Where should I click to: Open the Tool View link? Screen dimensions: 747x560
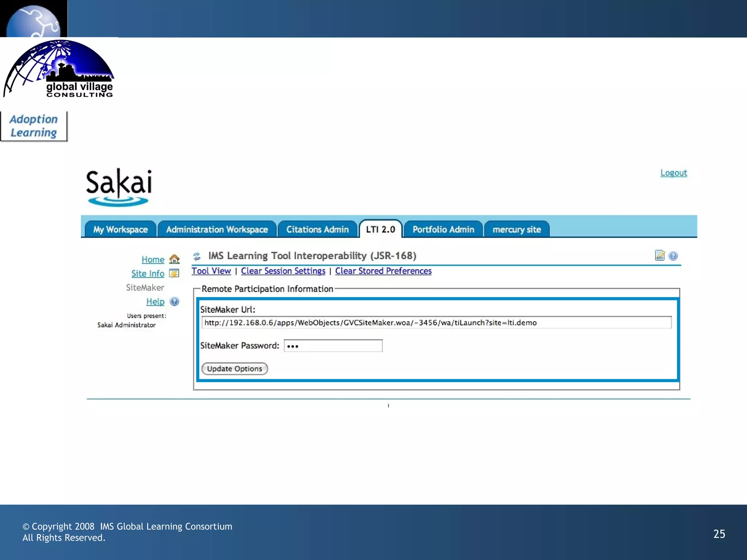tap(211, 271)
